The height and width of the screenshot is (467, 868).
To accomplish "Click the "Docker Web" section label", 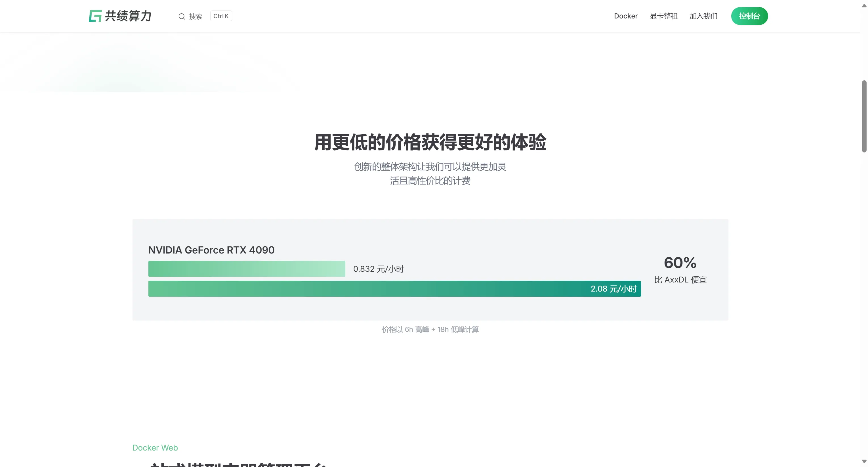I will 155,447.
